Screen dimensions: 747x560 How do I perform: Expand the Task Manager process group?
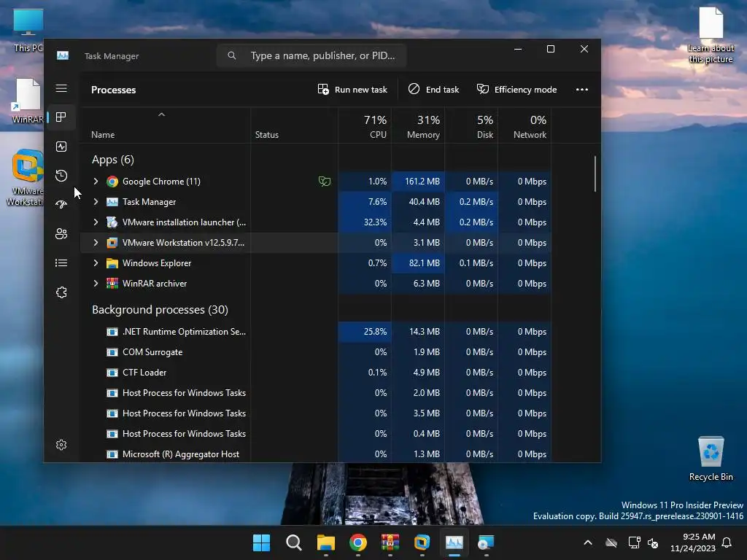tap(96, 202)
